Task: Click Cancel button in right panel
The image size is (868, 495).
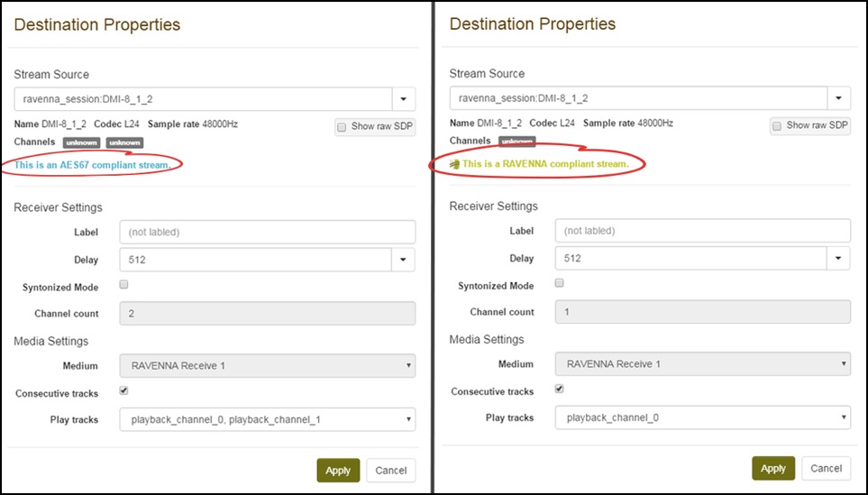Action: [826, 469]
